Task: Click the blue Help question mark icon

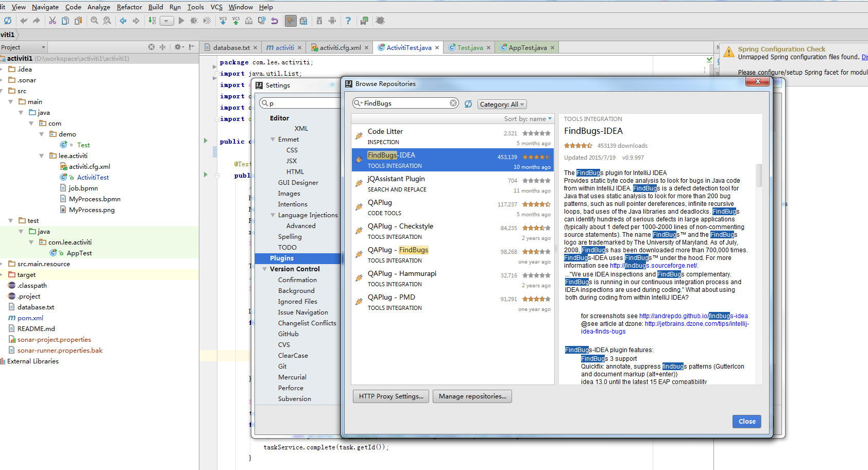Action: coord(348,21)
